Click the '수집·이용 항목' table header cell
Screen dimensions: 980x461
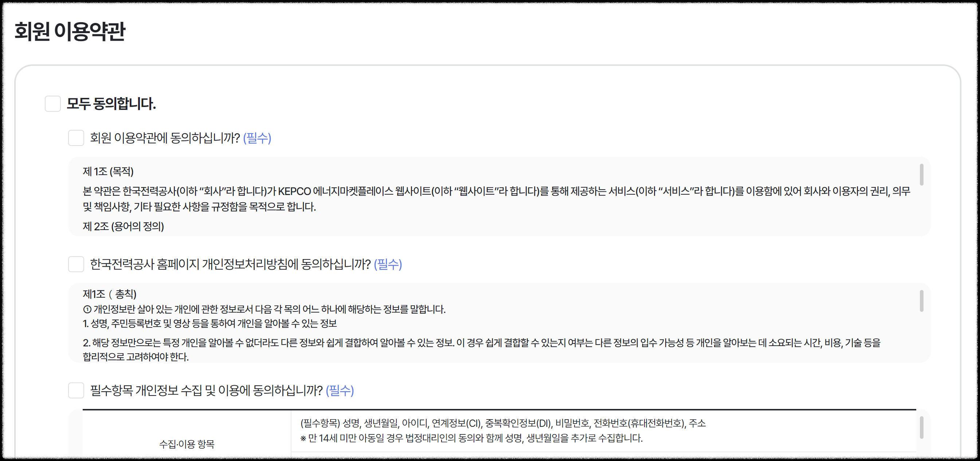[x=187, y=444]
